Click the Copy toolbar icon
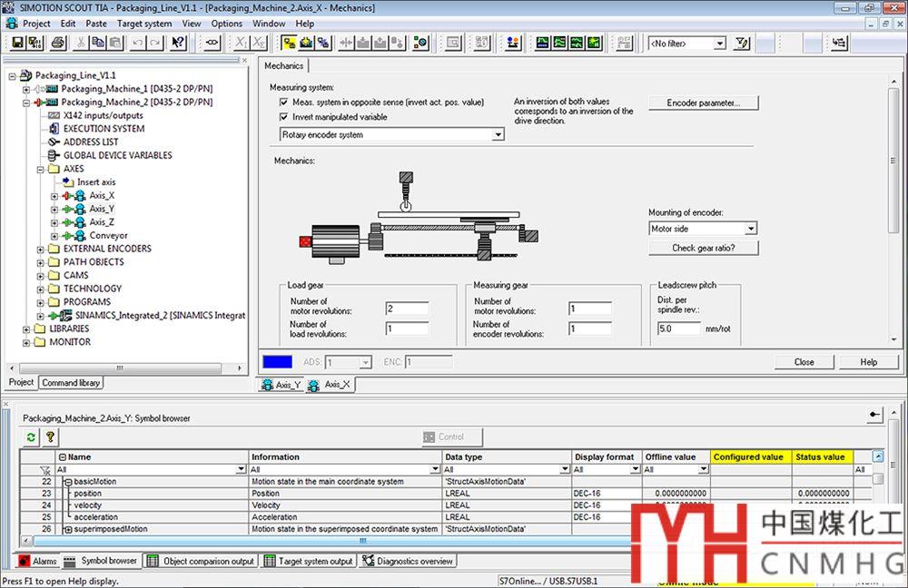This screenshot has width=908, height=588. [98, 43]
